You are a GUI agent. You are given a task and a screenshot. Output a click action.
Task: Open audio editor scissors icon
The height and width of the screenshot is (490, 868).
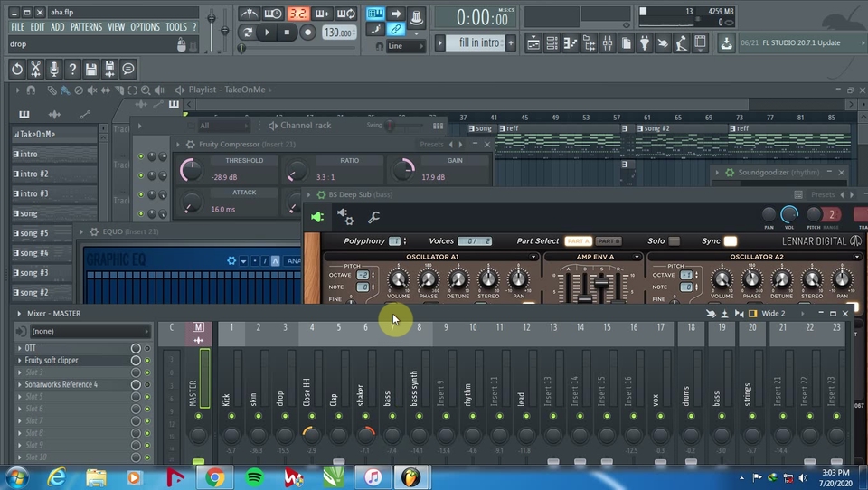tap(35, 70)
